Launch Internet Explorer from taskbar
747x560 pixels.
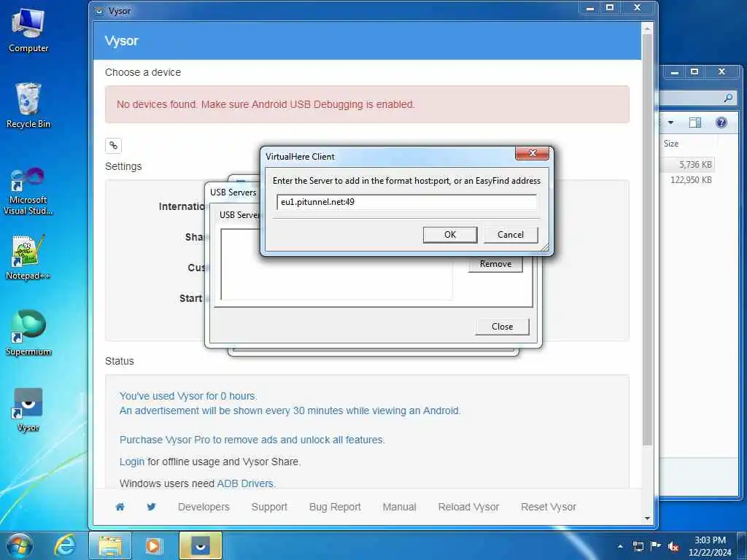(x=64, y=545)
